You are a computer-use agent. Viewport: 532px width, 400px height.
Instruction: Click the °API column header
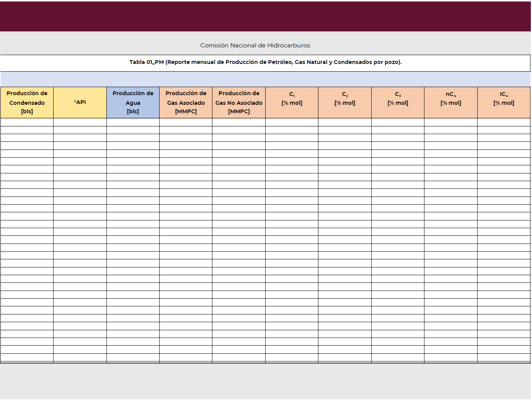click(80, 102)
